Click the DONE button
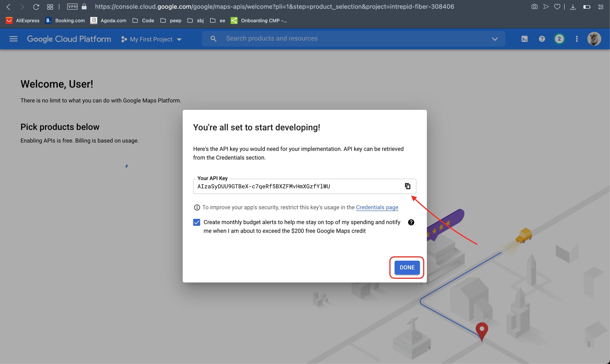Screen dimensions: 610x364 coord(407,267)
